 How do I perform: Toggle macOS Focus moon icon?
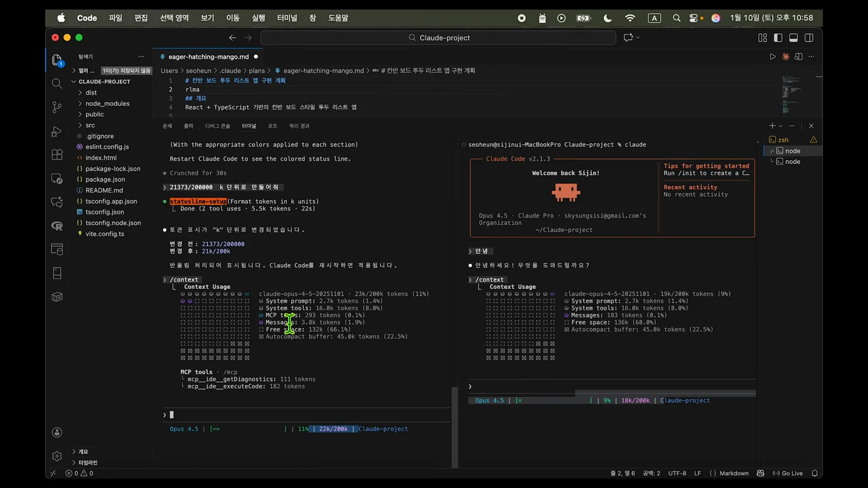608,18
